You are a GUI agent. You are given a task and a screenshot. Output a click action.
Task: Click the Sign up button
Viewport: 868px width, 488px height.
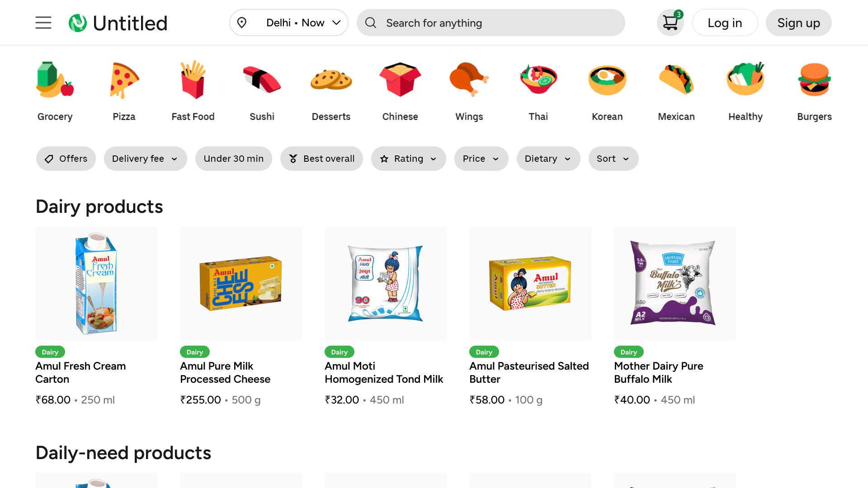click(798, 22)
